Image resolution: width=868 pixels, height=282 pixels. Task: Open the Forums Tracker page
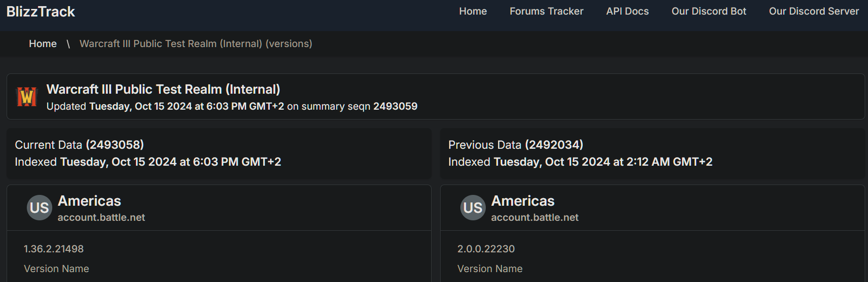546,11
